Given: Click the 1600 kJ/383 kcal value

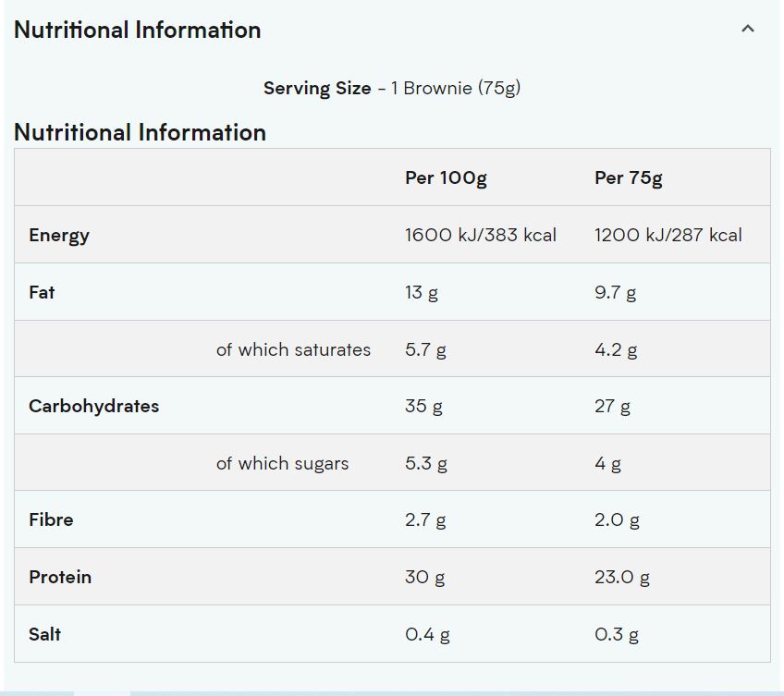Looking at the screenshot, I should pos(481,235).
